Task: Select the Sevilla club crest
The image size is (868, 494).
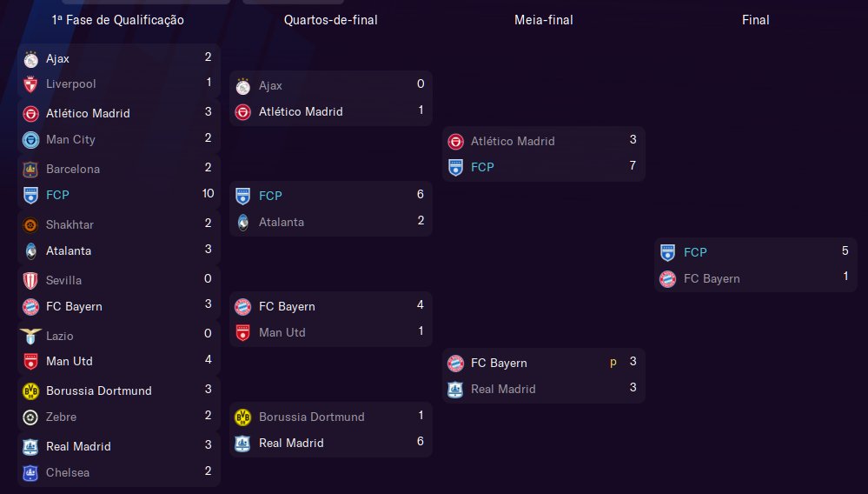Action: [30, 281]
